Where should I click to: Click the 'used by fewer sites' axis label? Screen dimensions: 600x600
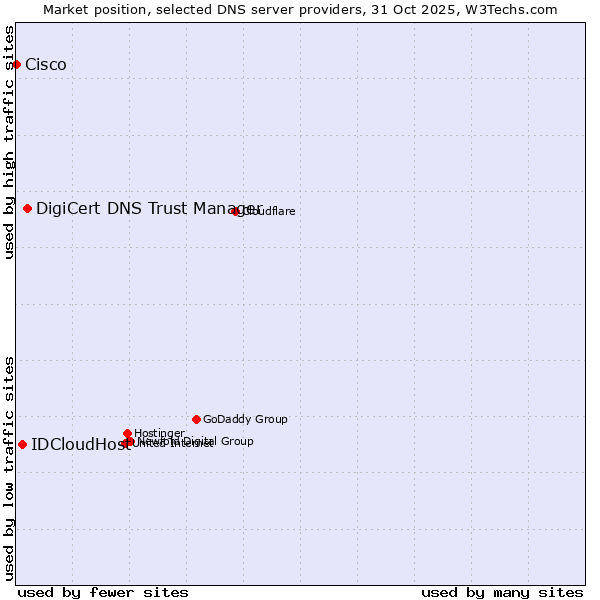click(x=103, y=592)
